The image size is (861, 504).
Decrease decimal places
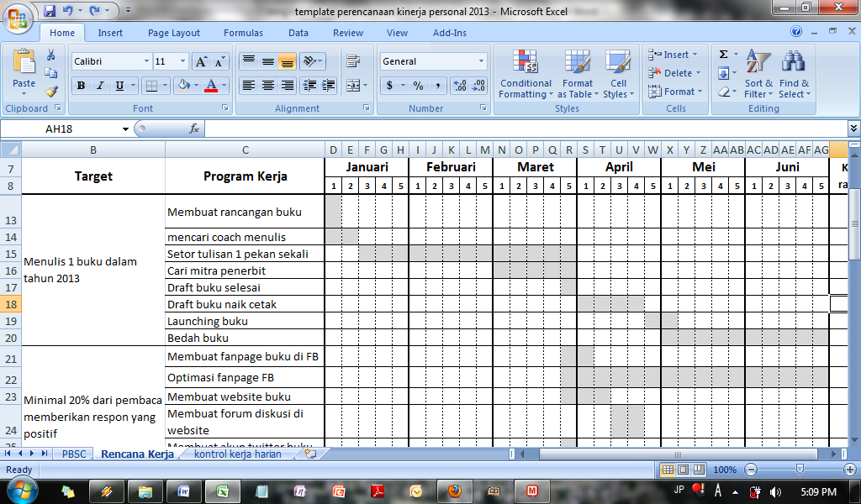pos(478,86)
